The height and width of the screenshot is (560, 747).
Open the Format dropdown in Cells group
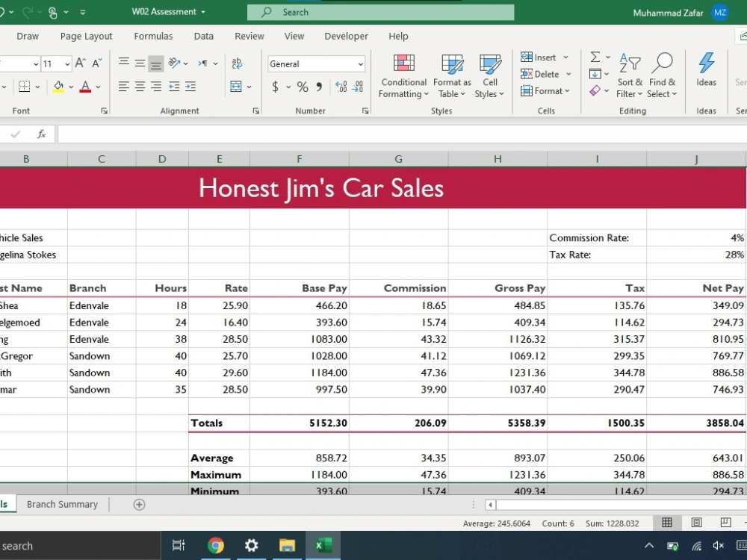(546, 91)
